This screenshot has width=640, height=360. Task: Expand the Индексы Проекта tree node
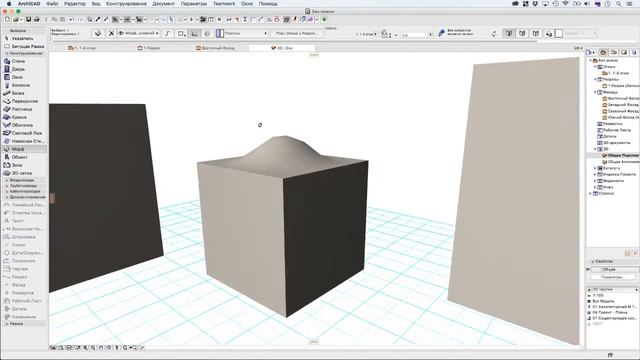click(x=596, y=174)
